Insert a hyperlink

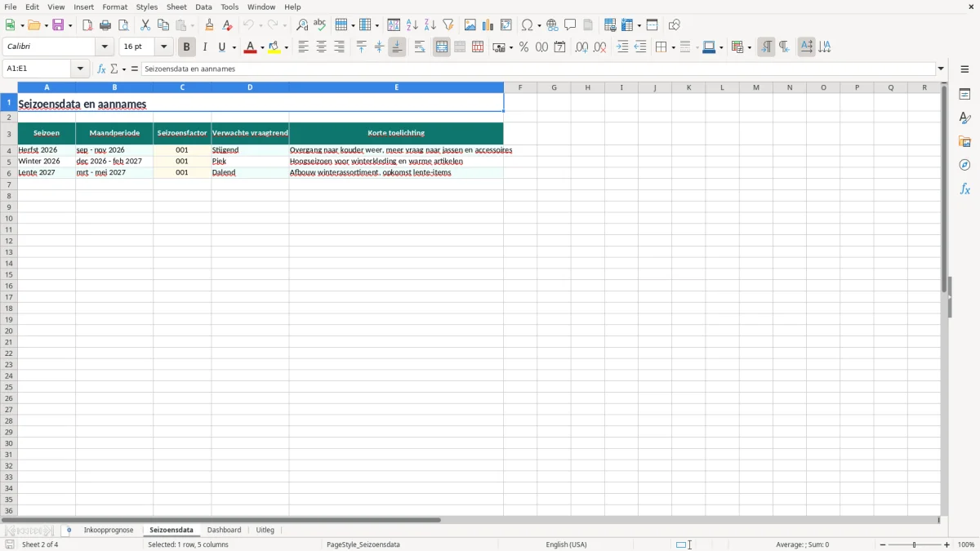click(552, 25)
